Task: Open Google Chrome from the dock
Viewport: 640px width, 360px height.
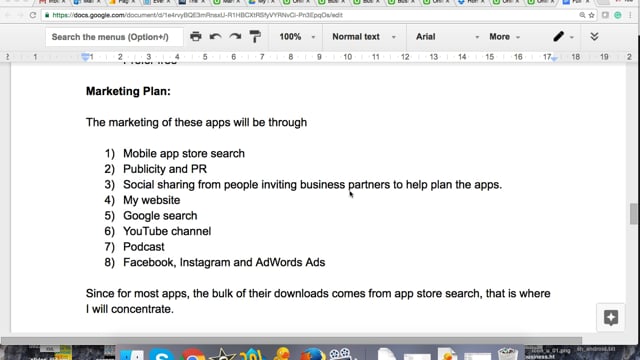Action: point(192,354)
